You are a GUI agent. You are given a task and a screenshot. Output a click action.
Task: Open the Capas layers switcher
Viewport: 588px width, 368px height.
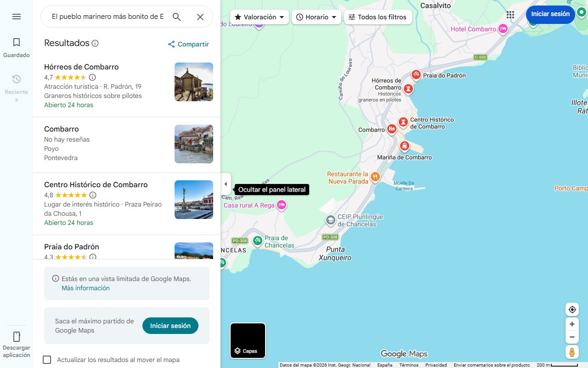248,340
